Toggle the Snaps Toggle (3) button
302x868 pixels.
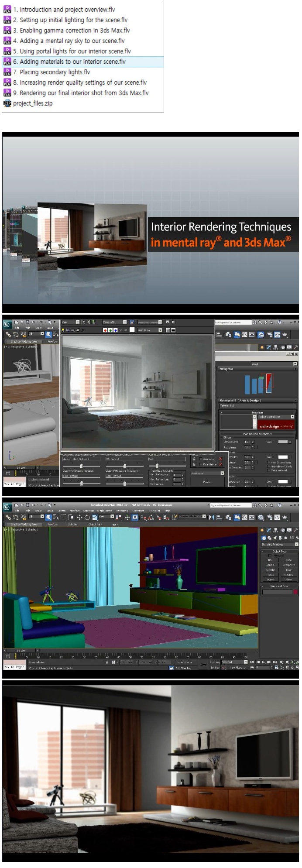[x=144, y=517]
